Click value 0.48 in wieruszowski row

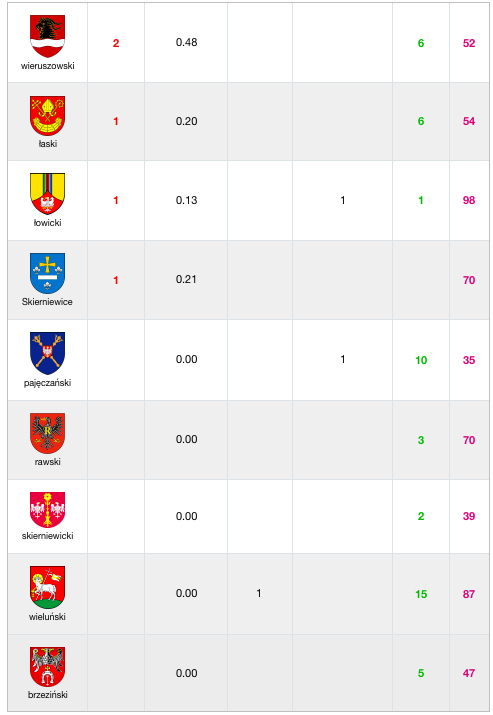(187, 42)
